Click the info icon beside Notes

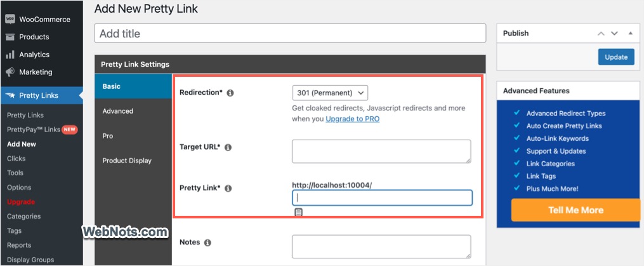(x=207, y=243)
